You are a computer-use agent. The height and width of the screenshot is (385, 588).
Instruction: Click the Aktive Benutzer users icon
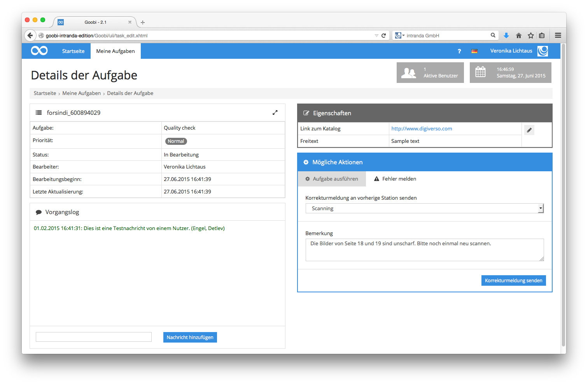pos(408,73)
